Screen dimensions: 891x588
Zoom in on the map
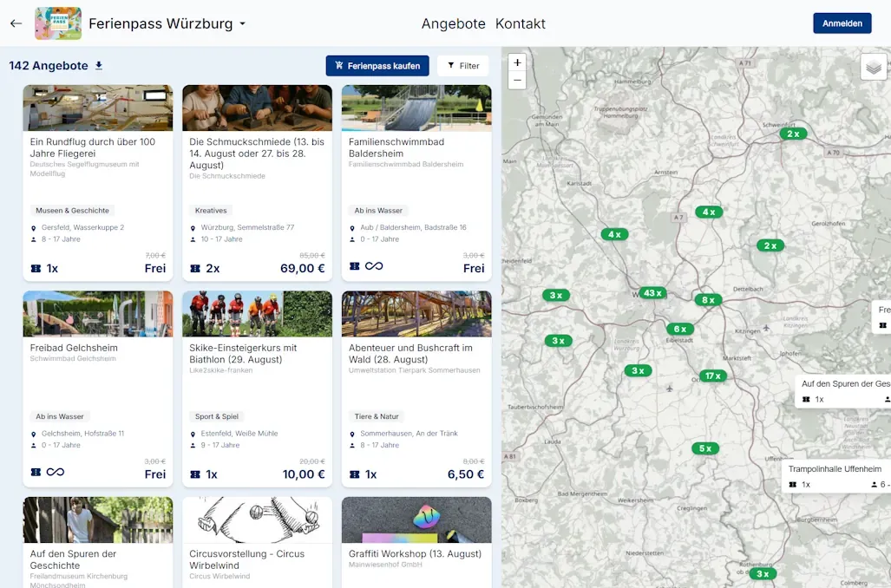(517, 62)
